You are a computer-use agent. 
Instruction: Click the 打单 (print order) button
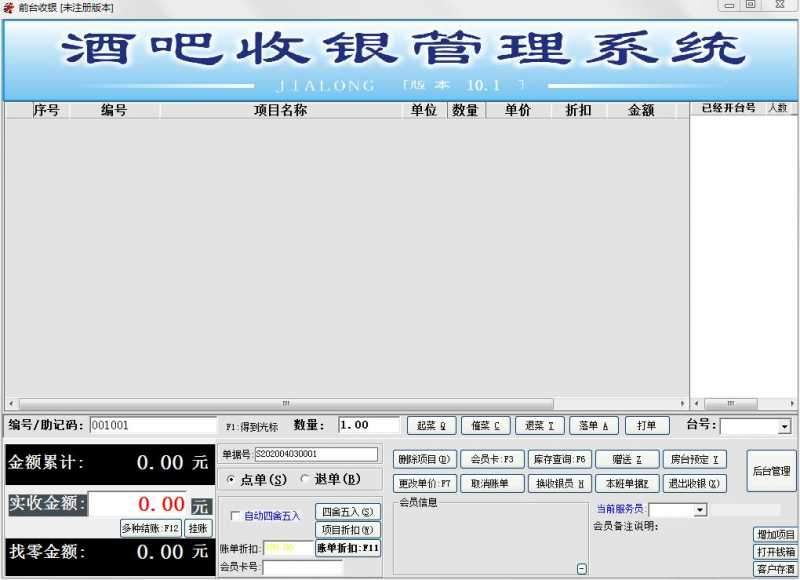click(x=647, y=425)
